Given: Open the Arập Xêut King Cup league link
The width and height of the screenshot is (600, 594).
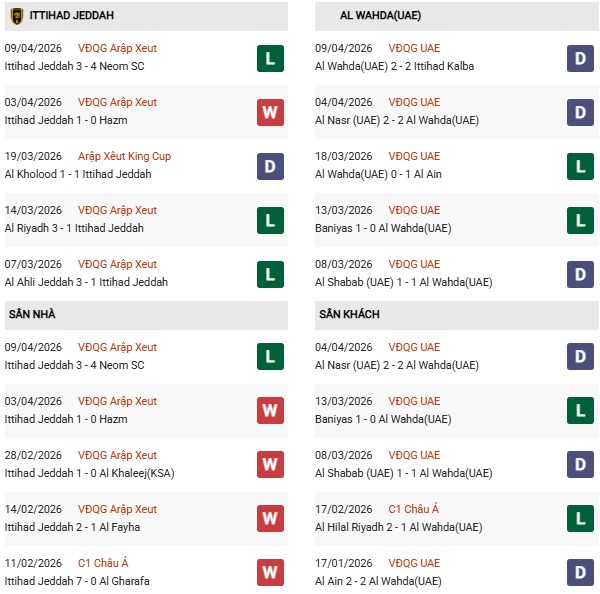Looking at the screenshot, I should click(124, 156).
